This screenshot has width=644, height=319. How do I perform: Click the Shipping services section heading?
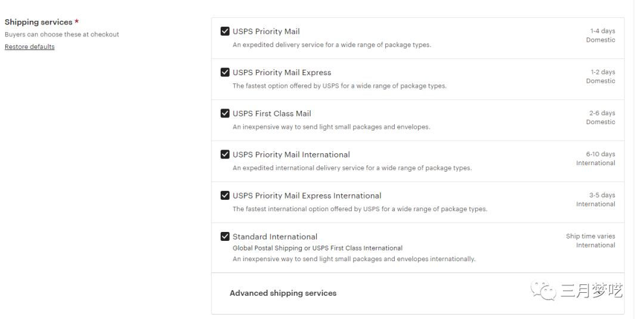point(38,22)
